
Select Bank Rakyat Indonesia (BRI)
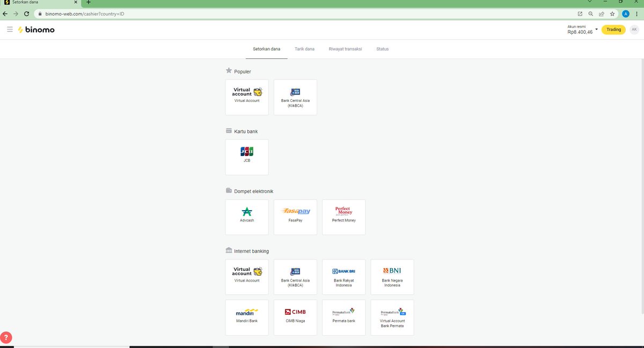(343, 277)
